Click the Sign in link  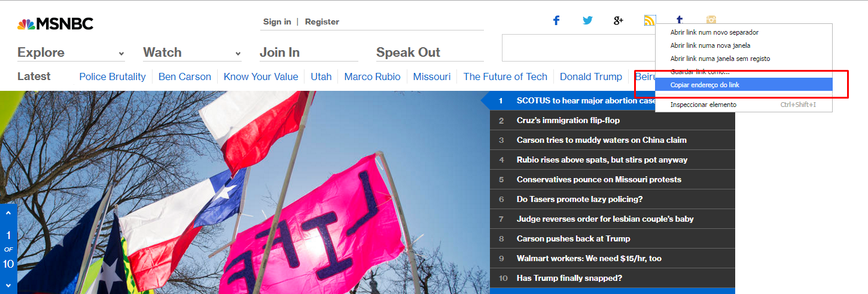click(x=277, y=22)
